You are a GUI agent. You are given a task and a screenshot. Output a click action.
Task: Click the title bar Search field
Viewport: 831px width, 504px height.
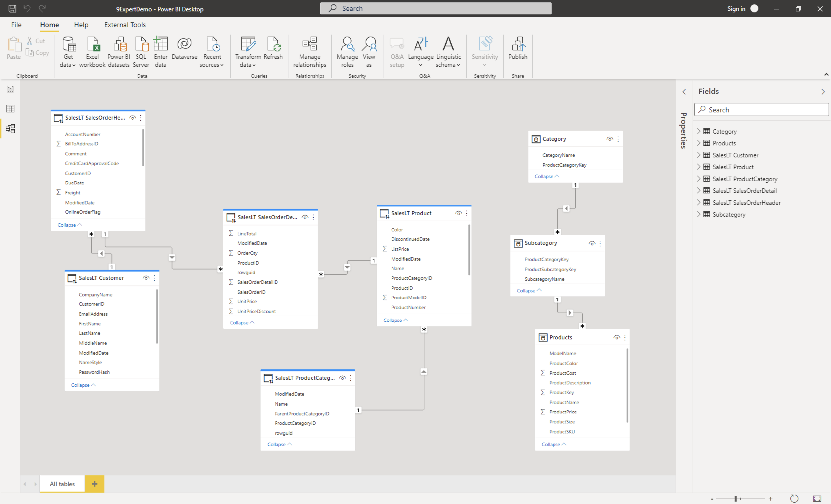435,8
